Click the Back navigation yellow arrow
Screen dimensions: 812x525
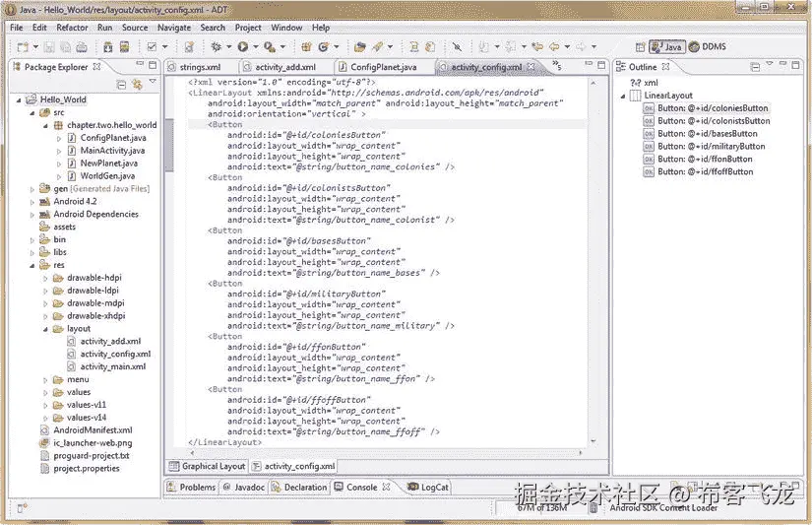[554, 47]
